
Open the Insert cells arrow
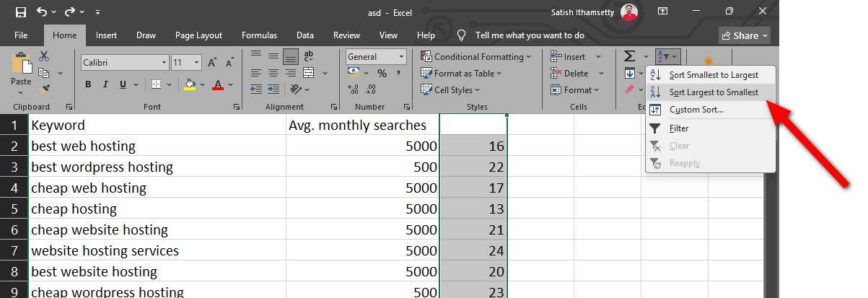point(598,56)
